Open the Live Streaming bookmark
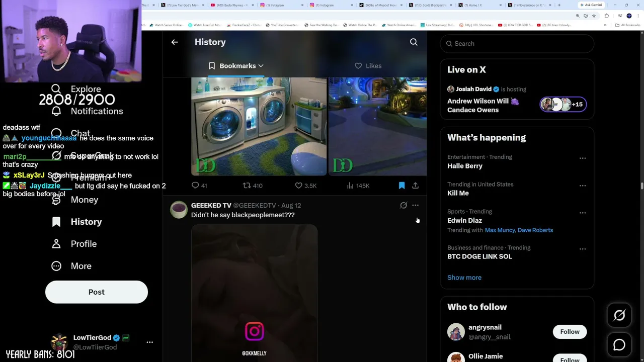The image size is (644, 362). point(437,25)
